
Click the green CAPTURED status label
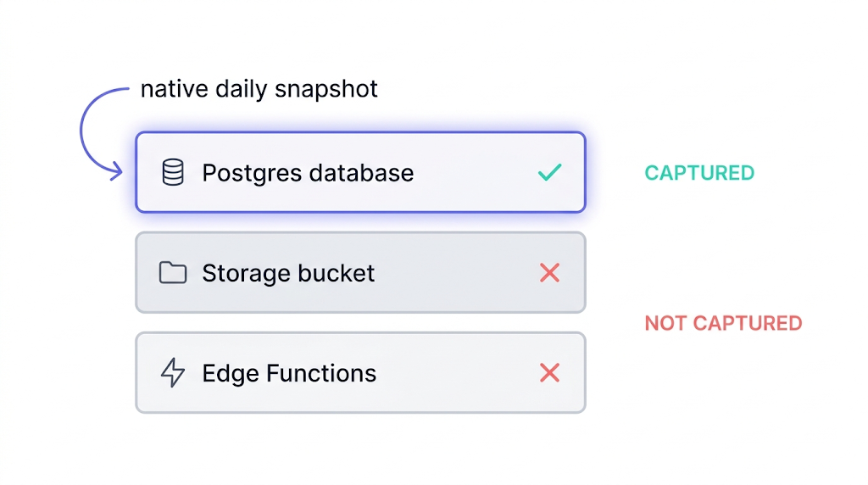pyautogui.click(x=699, y=173)
